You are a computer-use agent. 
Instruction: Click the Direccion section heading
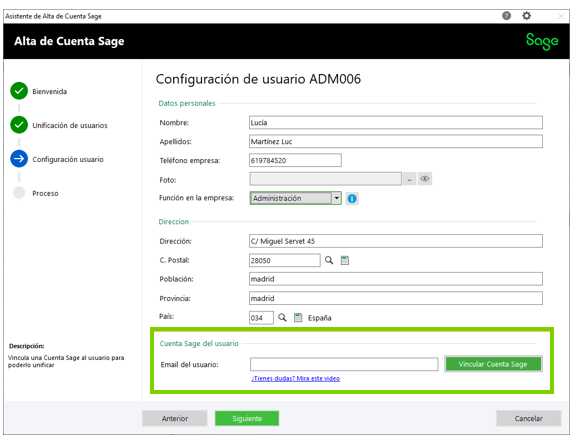tap(173, 222)
